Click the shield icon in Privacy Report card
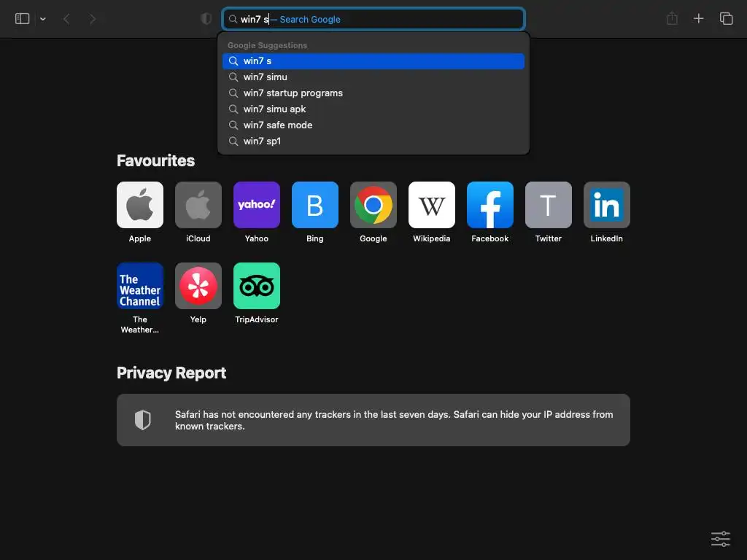Image resolution: width=747 pixels, height=560 pixels. click(142, 420)
